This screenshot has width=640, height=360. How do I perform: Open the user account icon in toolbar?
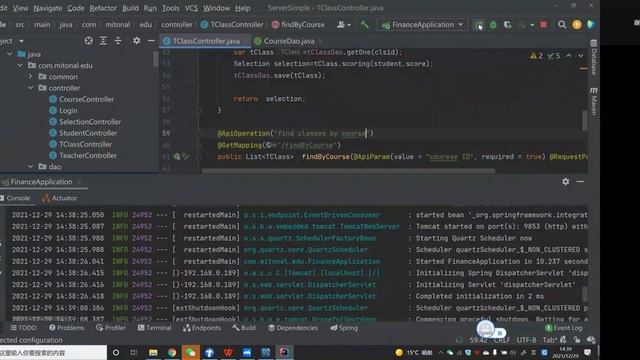click(x=343, y=25)
